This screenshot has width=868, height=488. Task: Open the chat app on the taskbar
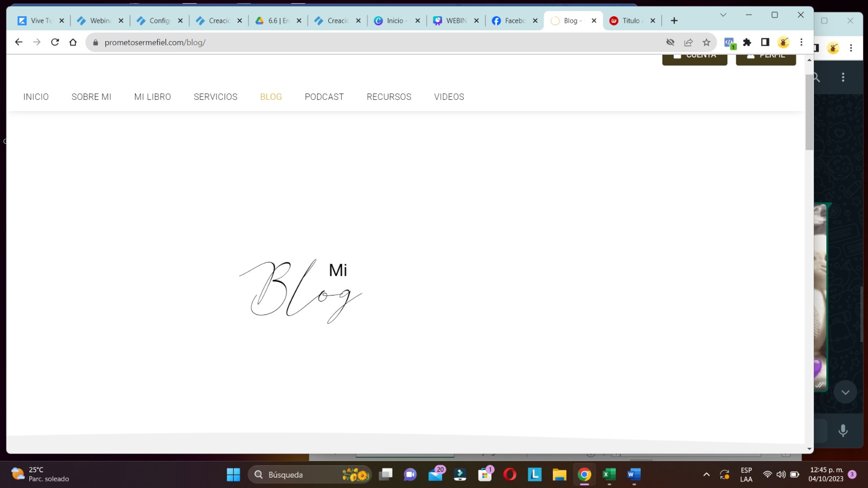pyautogui.click(x=410, y=475)
